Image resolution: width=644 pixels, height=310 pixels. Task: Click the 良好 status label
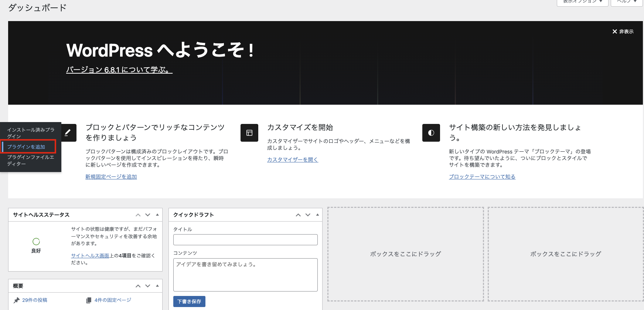(36, 251)
